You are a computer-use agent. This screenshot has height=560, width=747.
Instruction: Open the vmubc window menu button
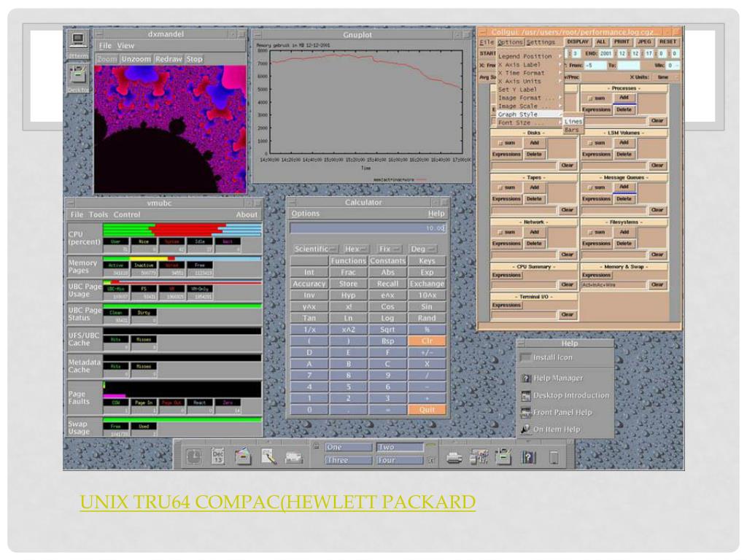[69, 203]
